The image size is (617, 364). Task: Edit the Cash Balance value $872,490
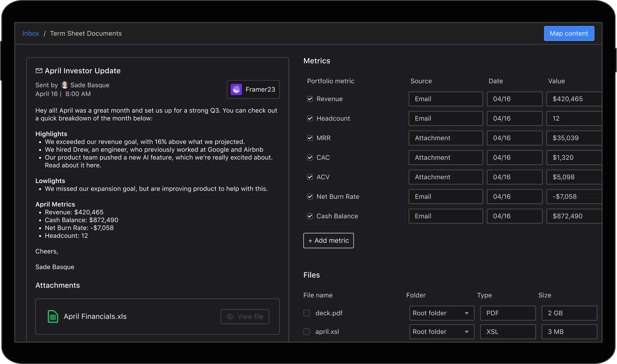(x=574, y=216)
